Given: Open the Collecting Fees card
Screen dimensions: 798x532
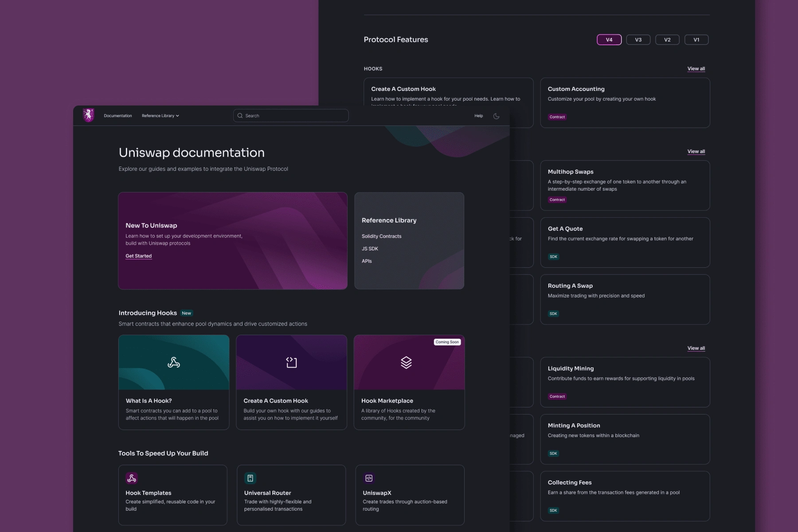Looking at the screenshot, I should (625, 496).
